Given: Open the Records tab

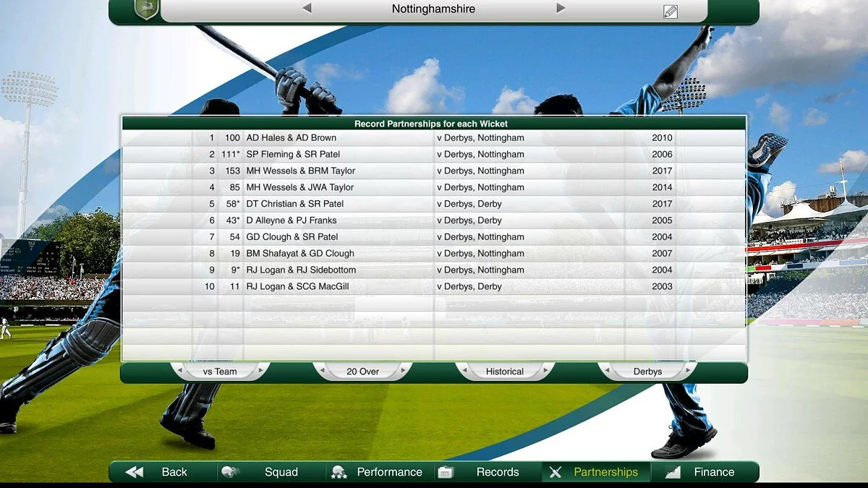Looking at the screenshot, I should [498, 472].
